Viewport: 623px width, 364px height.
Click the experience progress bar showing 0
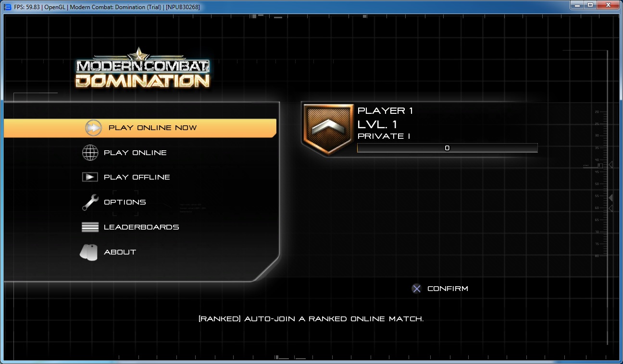coord(447,148)
